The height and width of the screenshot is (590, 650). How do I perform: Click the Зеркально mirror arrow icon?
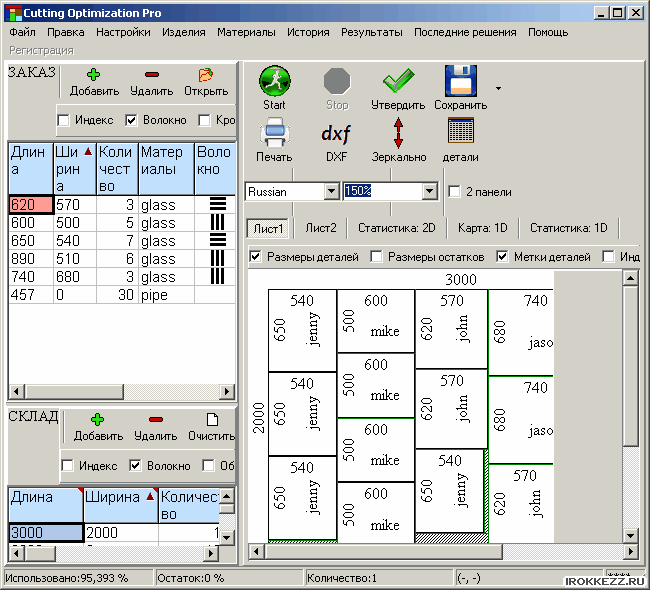398,133
